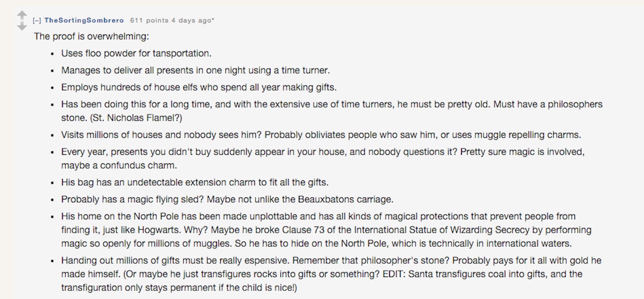
Task: Click the 611 points score
Action: point(149,21)
